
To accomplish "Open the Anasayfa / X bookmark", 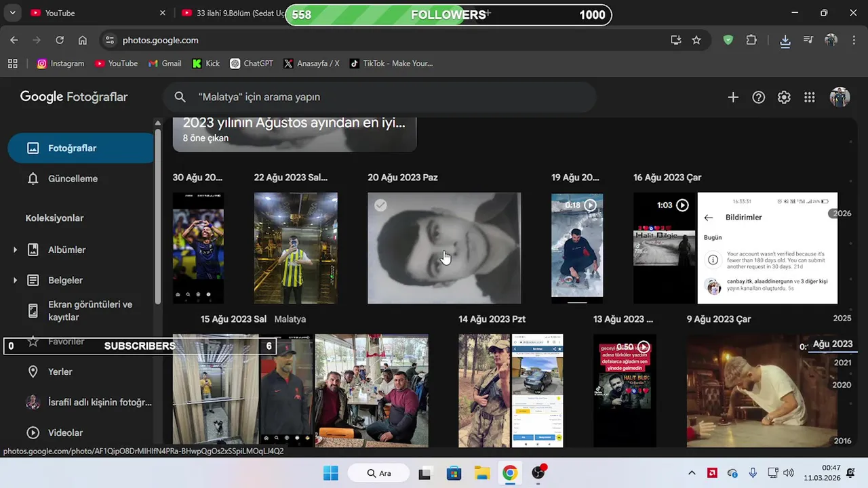I will click(x=312, y=63).
